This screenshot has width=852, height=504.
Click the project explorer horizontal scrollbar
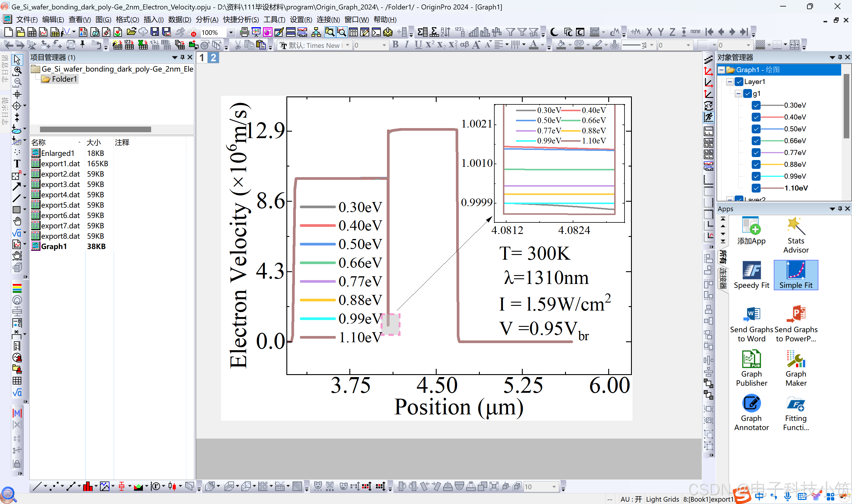[96, 129]
